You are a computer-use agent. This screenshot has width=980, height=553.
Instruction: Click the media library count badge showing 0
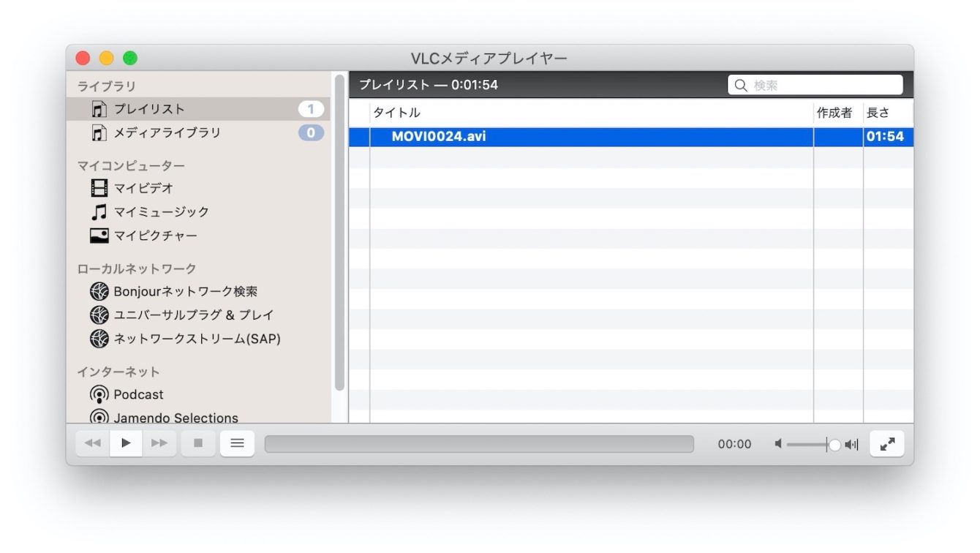tap(311, 132)
